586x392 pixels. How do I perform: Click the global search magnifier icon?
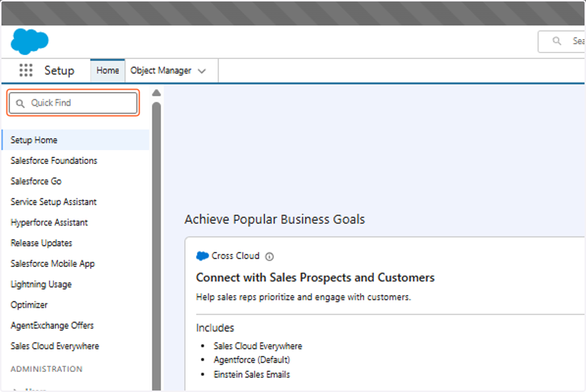pyautogui.click(x=557, y=41)
